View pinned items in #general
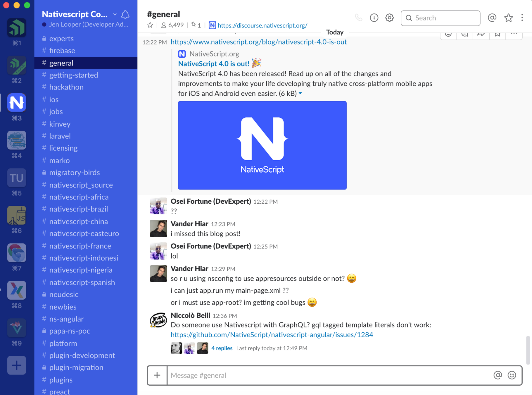This screenshot has width=532, height=395. [x=196, y=25]
